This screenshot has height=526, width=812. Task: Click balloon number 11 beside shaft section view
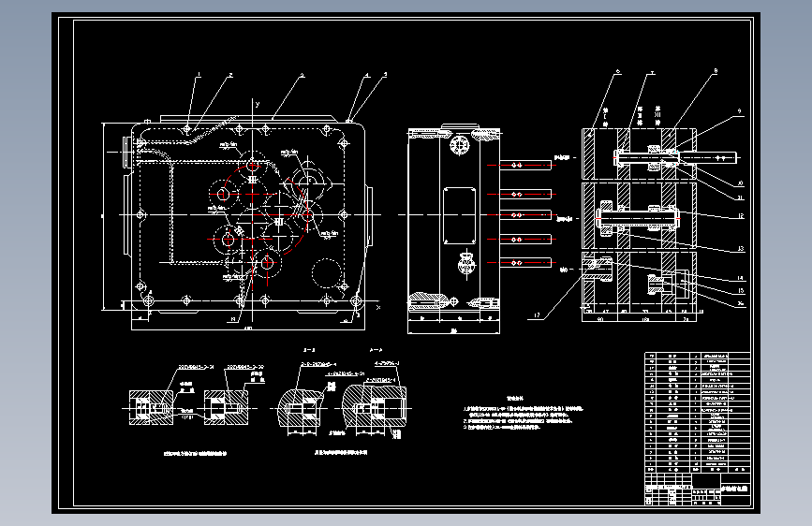(741, 197)
